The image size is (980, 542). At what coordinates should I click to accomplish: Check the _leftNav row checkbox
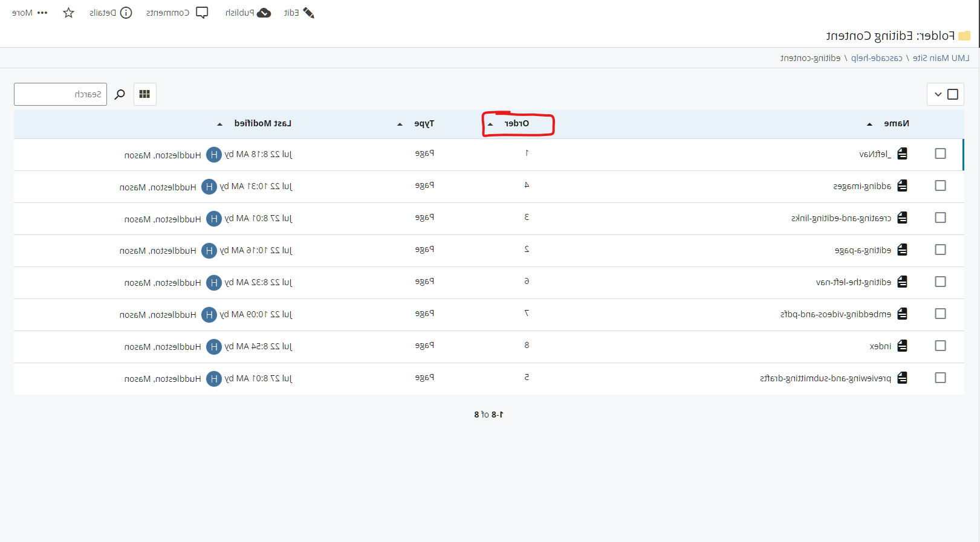click(x=940, y=153)
